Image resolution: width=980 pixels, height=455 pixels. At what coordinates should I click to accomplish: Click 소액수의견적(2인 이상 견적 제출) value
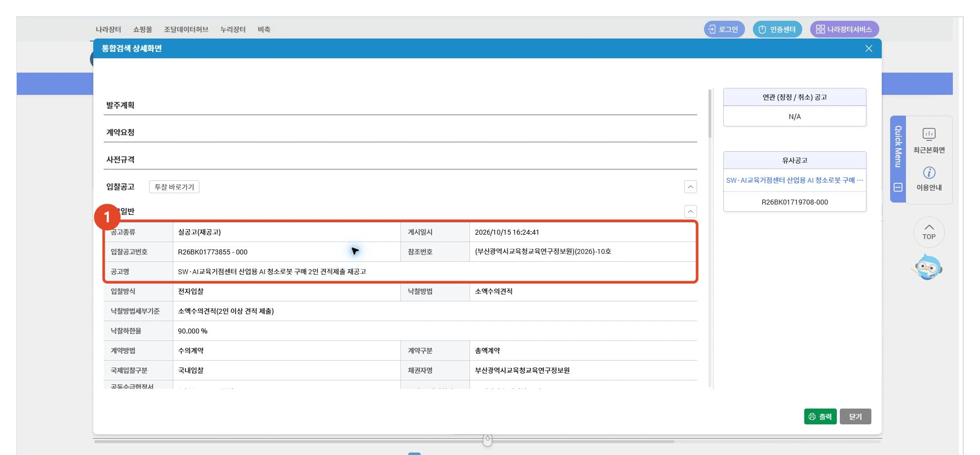pos(226,311)
